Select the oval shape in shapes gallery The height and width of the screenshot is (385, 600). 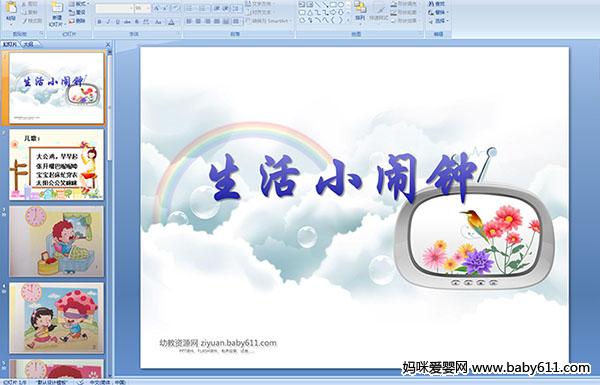coord(341,4)
